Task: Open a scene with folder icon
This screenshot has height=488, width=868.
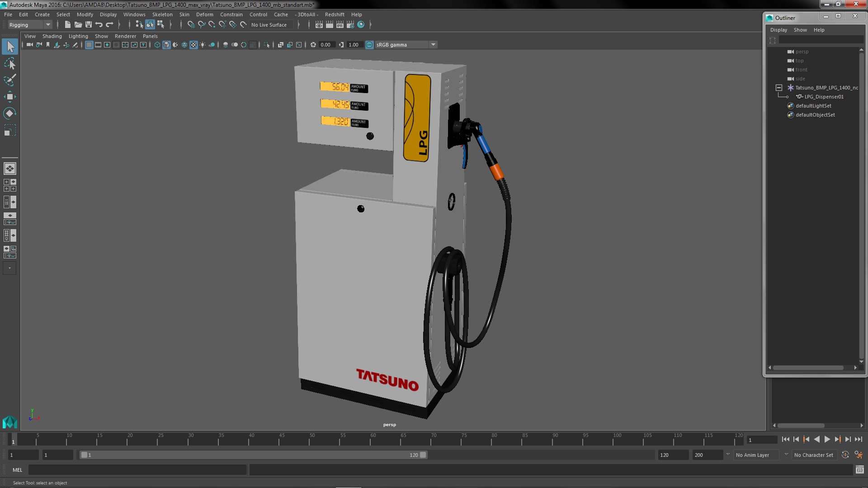Action: pyautogui.click(x=78, y=25)
